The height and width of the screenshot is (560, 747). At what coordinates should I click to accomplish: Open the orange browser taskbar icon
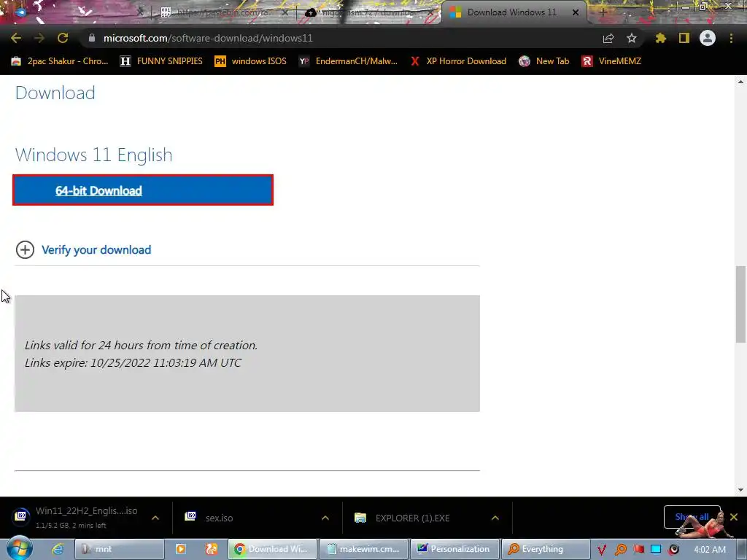[x=212, y=549]
